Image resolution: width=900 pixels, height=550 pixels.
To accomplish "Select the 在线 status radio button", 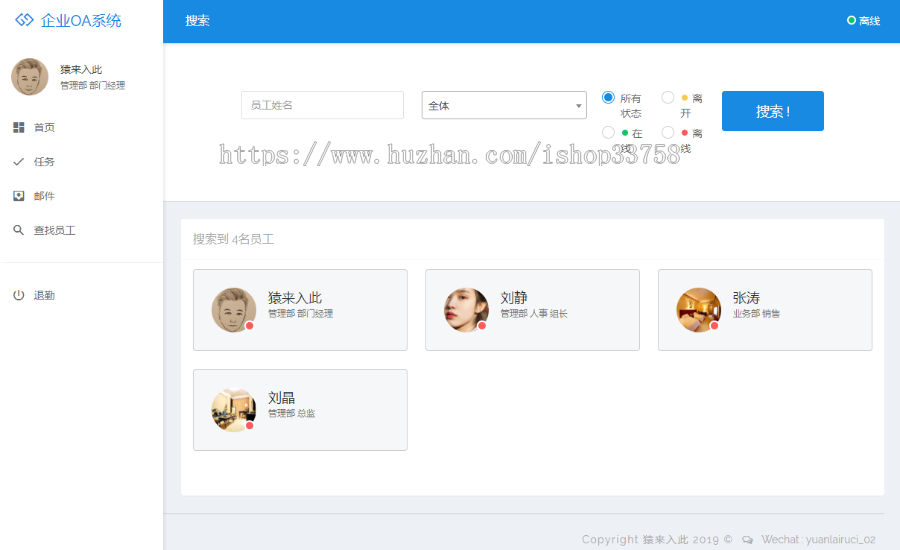I will click(608, 133).
